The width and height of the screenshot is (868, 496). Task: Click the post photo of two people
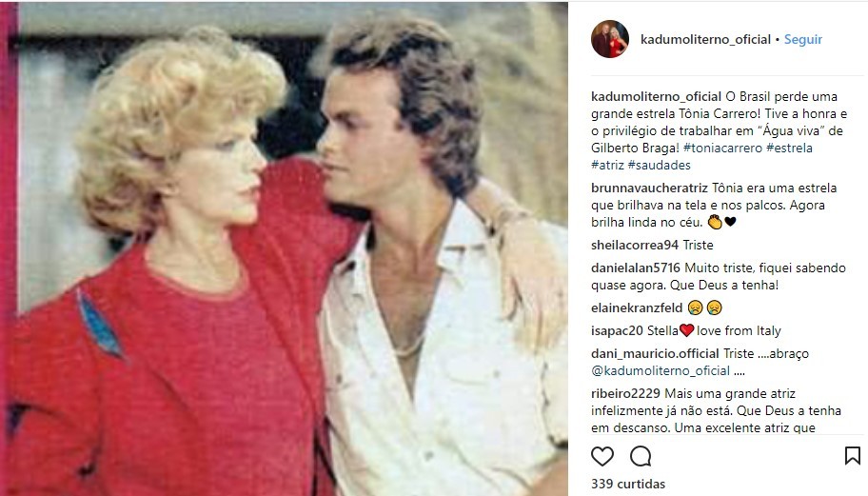[284, 248]
